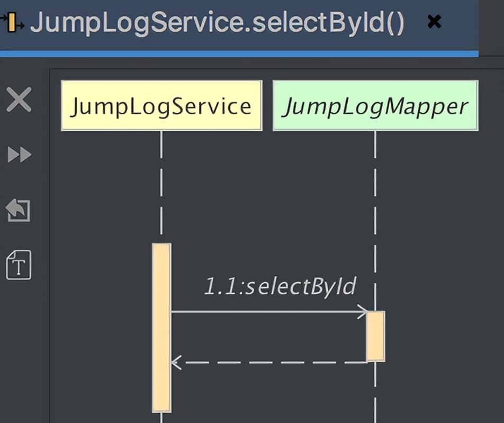Select the JumpLogService.selectById() tab
The width and height of the screenshot is (504, 423).
pyautogui.click(x=217, y=23)
